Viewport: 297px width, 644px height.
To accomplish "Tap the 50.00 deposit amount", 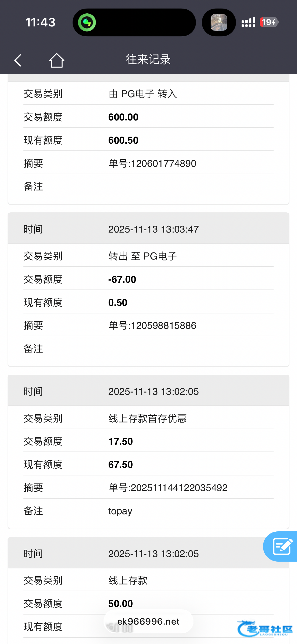I will [120, 604].
